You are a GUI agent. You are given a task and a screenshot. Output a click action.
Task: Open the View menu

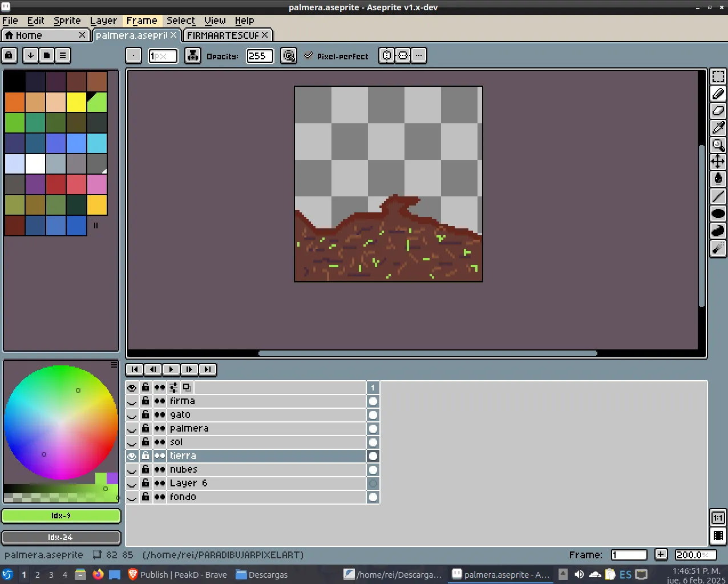tap(215, 21)
